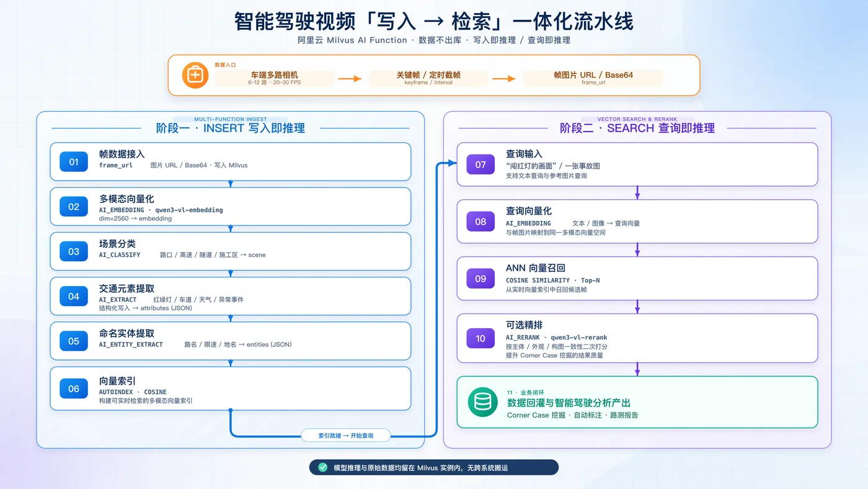The width and height of the screenshot is (868, 489).
Task: Click the 路名 / 限速 / 地名 → entities (JSON) text
Action: pos(237,344)
